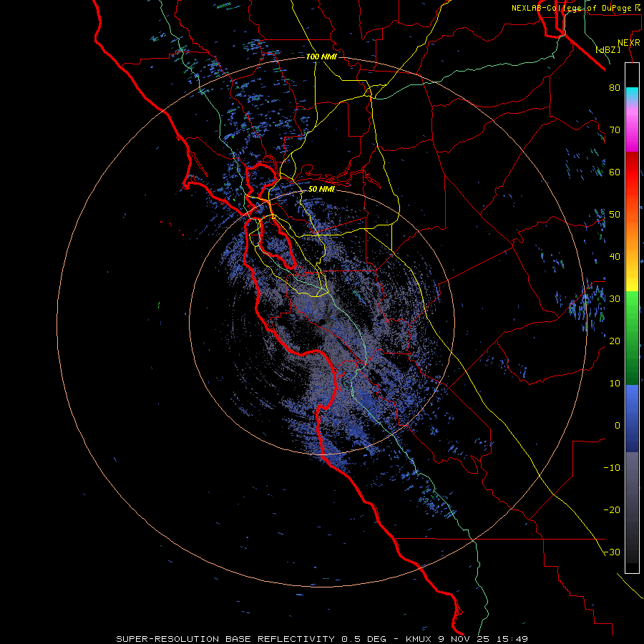Click the 80 dBZ scale value
The height and width of the screenshot is (644, 644).
[615, 87]
